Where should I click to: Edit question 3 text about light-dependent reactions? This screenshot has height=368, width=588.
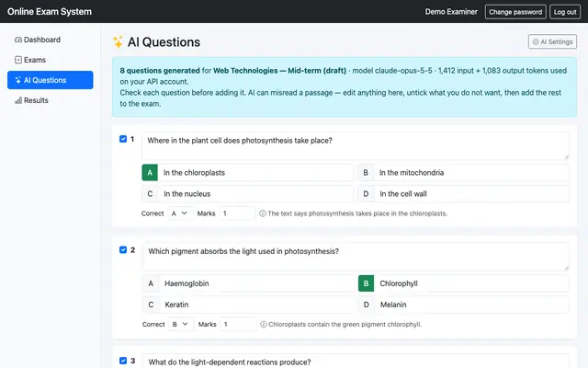[x=356, y=361]
